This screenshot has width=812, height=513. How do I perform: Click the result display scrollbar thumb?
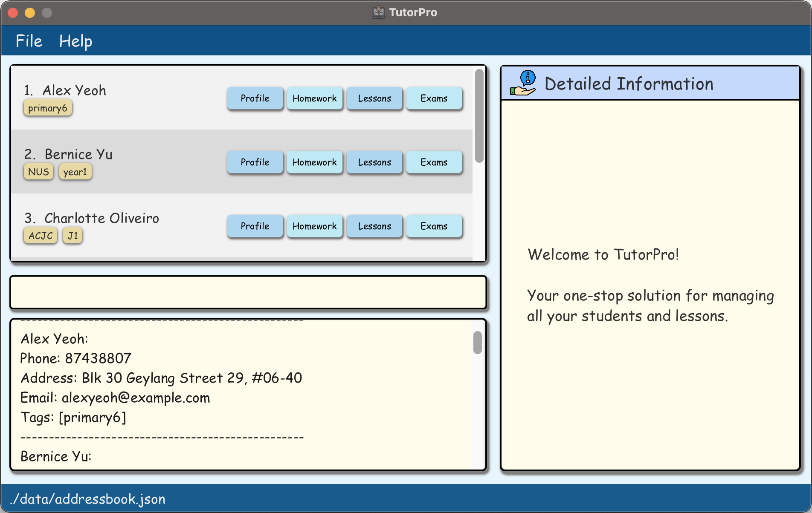tap(478, 343)
